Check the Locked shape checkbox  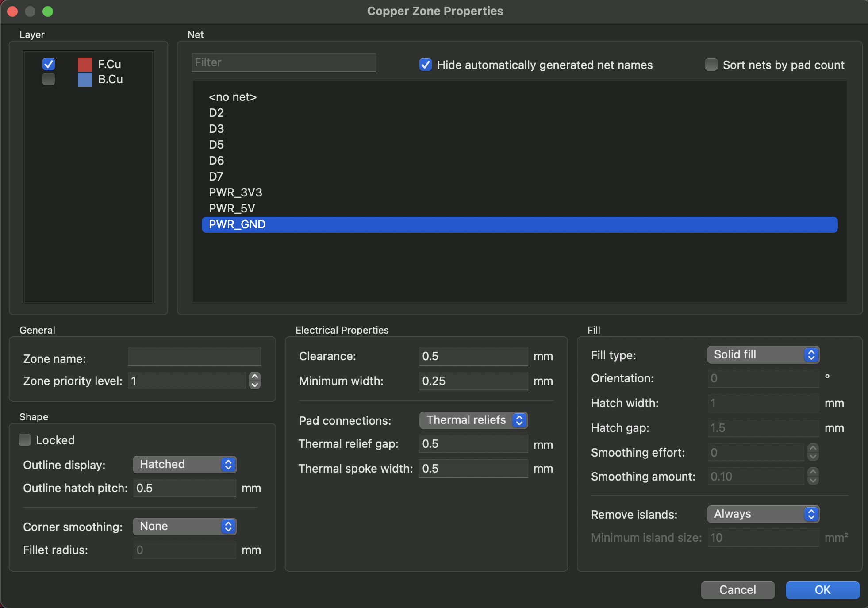25,440
